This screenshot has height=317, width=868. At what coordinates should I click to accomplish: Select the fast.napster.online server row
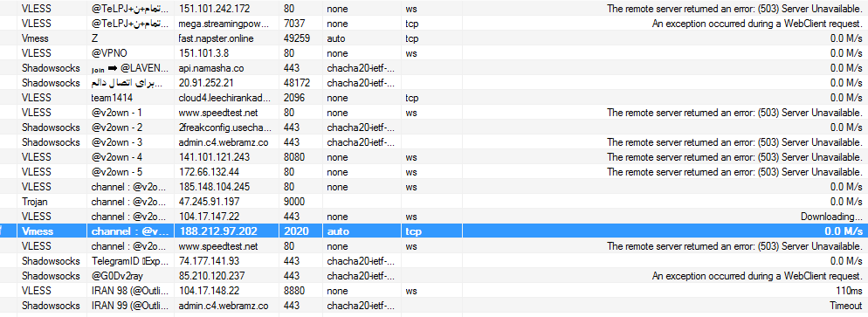434,38
